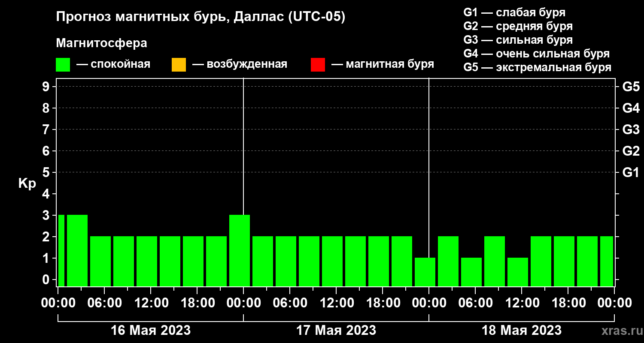Click 'G2 — средняя буря' legend line
Screen dimensions: 644x343
(518, 26)
